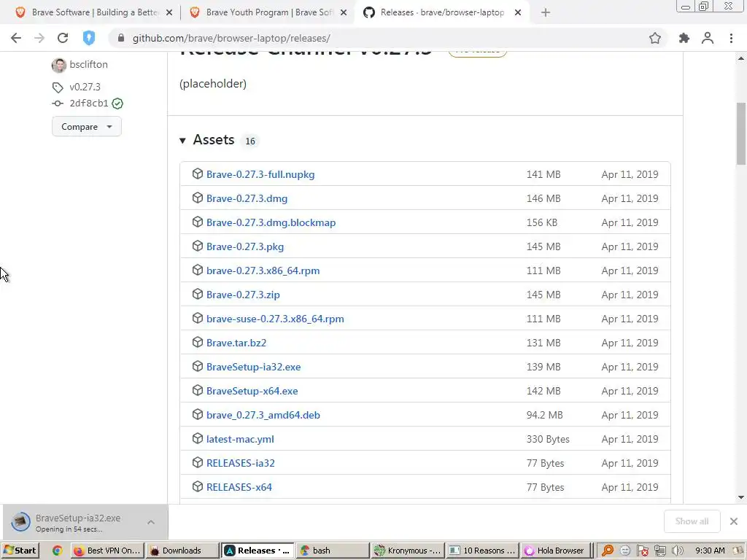The width and height of the screenshot is (747, 560).
Task: Open the Windows Start button
Action: click(20, 551)
